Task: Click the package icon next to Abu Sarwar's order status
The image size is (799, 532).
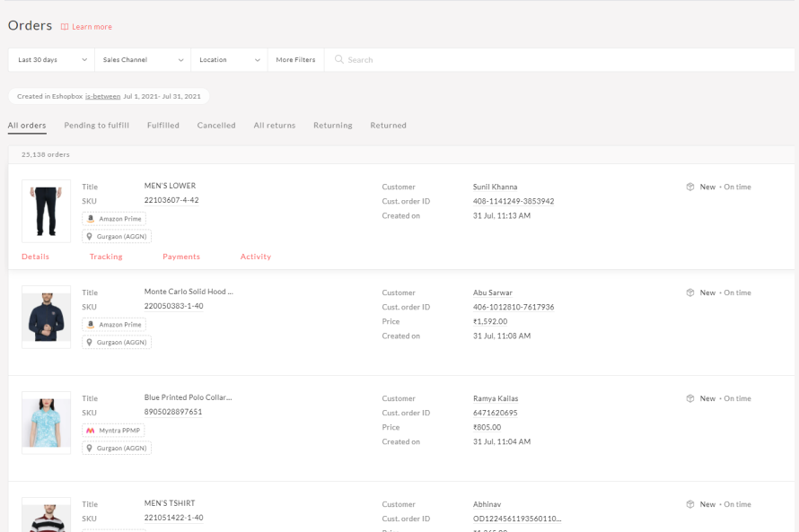Action: pyautogui.click(x=689, y=292)
